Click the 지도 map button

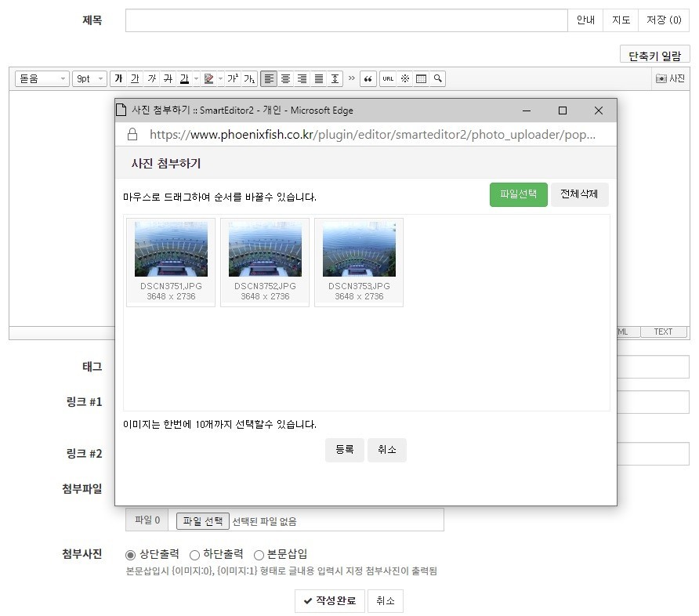[x=621, y=20]
